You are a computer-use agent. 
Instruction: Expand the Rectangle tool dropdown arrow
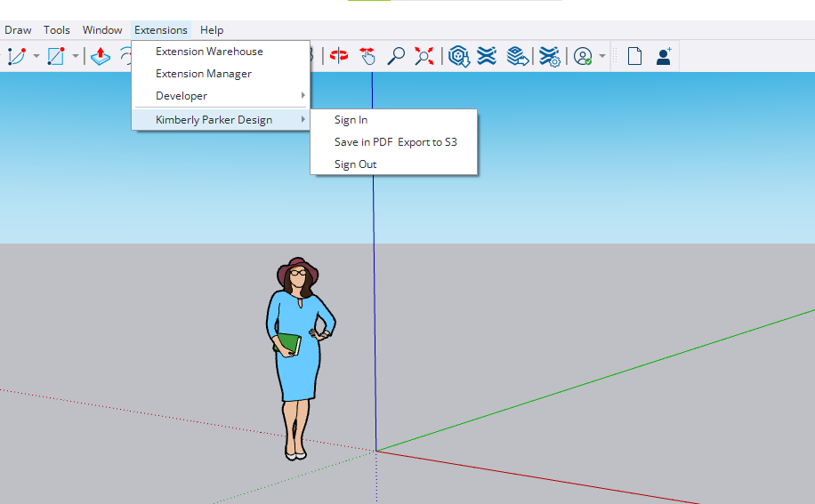(76, 56)
